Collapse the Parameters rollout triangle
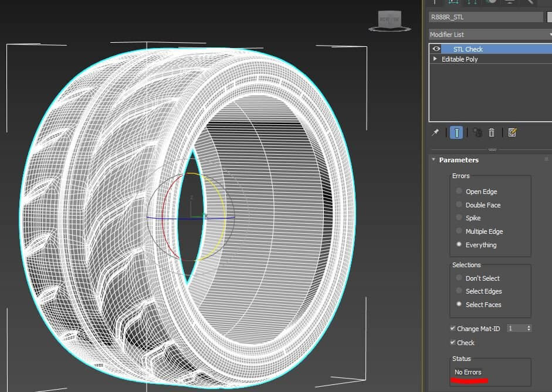The height and width of the screenshot is (392, 552). click(434, 159)
